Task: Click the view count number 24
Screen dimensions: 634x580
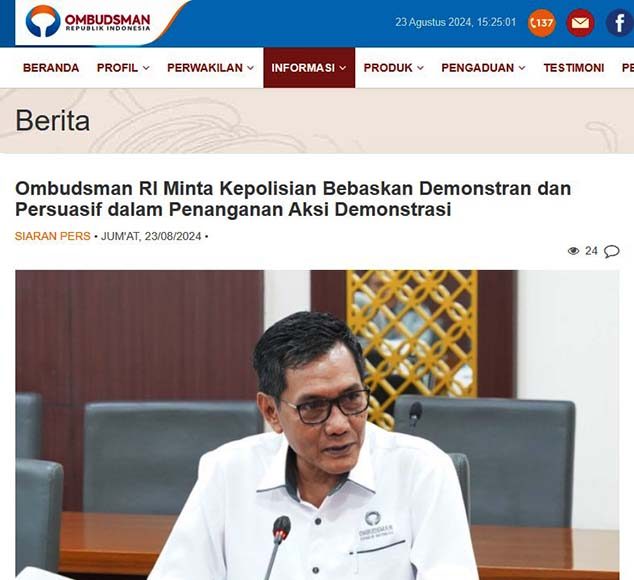Action: coord(591,251)
